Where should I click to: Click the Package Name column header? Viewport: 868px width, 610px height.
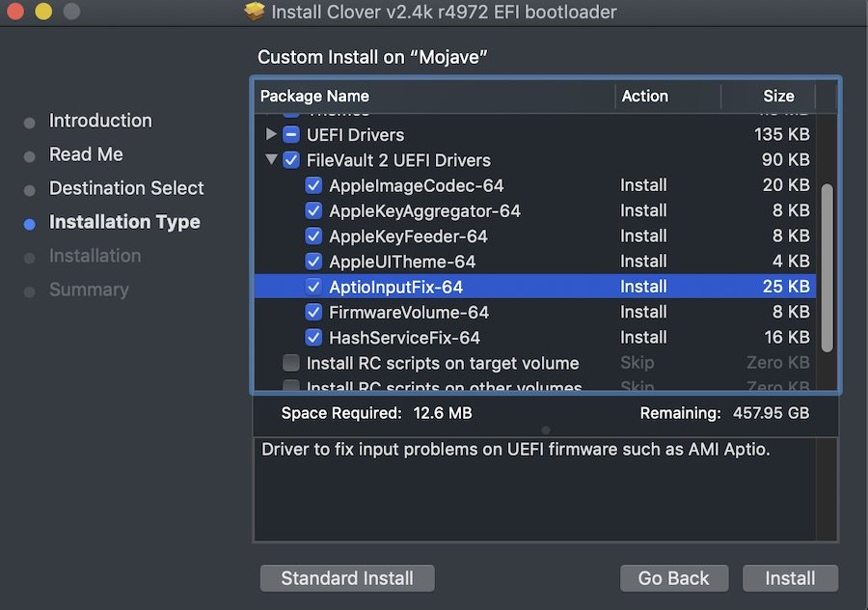pos(314,97)
